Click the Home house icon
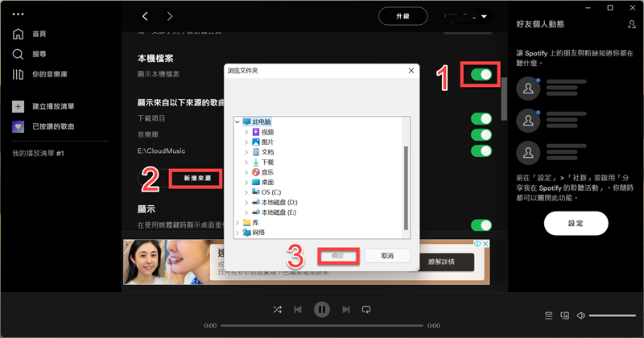Viewport: 644px width, 338px height. tap(18, 34)
